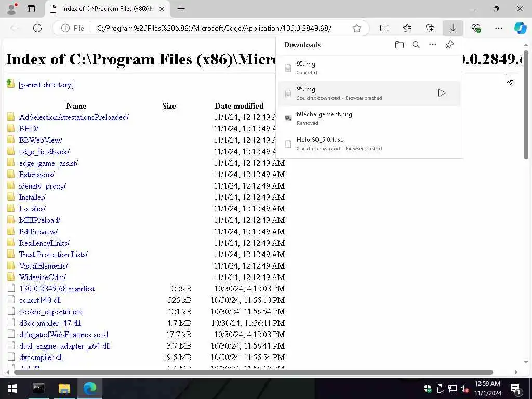Open the Edge profile icon

point(12,9)
